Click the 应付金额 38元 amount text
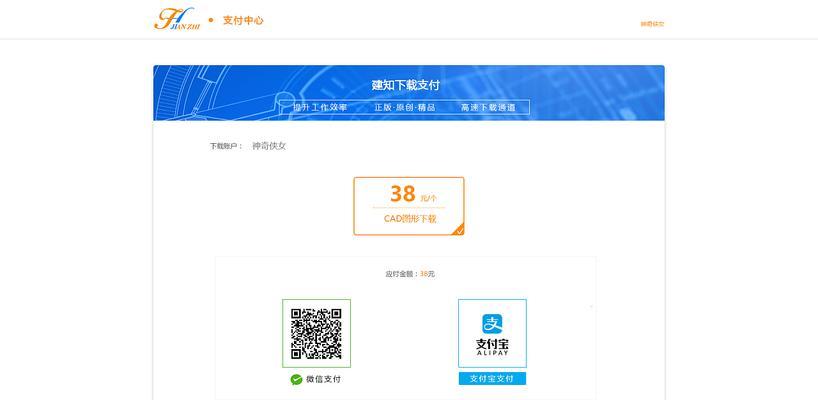Image resolution: width=818 pixels, height=400 pixels. pos(410,274)
